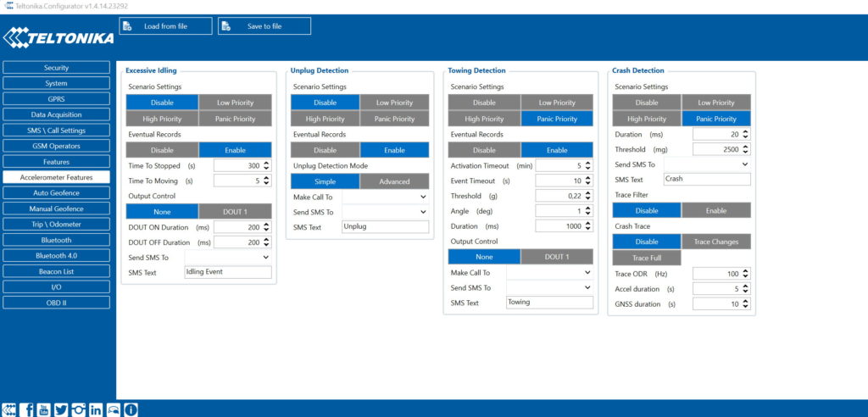Open the Facebook icon in footer
The height and width of the screenshot is (417, 868).
click(28, 410)
